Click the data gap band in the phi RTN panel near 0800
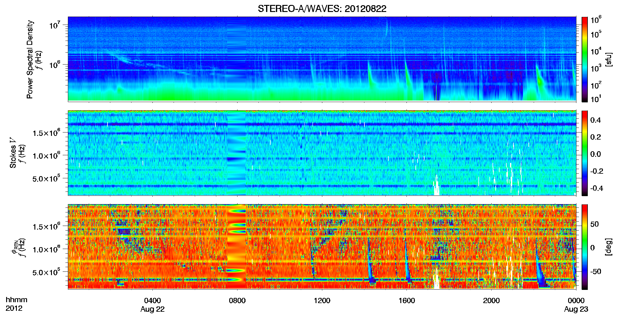Screen dimensions: 644x332 coord(237,247)
